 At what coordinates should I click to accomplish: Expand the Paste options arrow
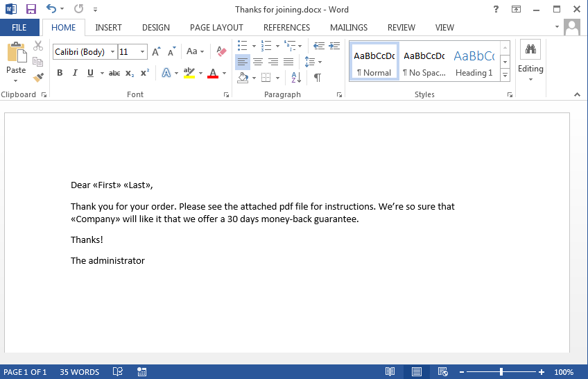coord(16,81)
